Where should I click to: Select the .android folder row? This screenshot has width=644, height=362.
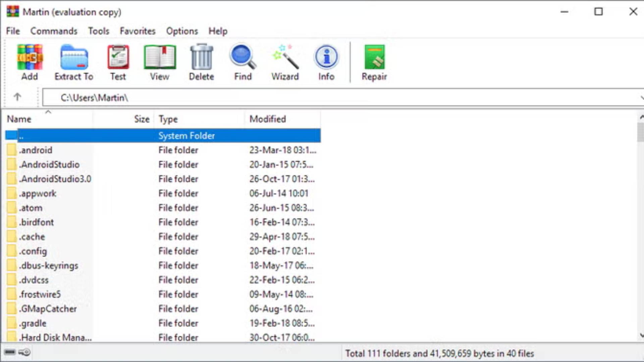(36, 150)
